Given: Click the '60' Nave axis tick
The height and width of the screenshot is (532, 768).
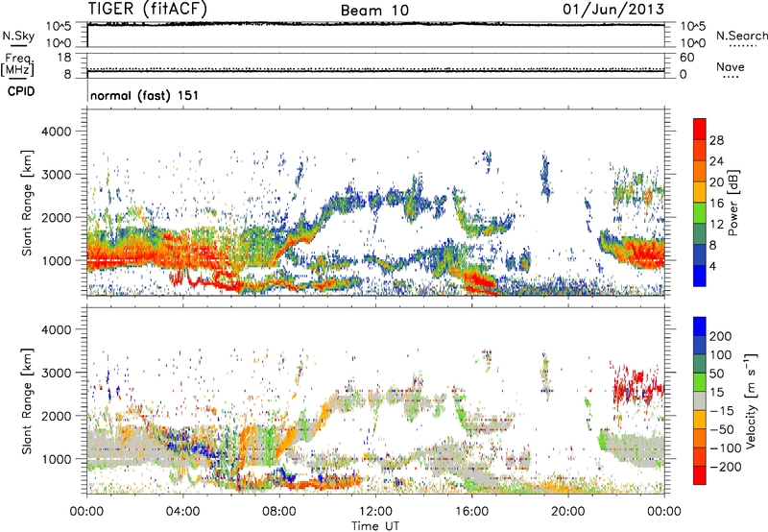Looking at the screenshot, I should pos(686,58).
